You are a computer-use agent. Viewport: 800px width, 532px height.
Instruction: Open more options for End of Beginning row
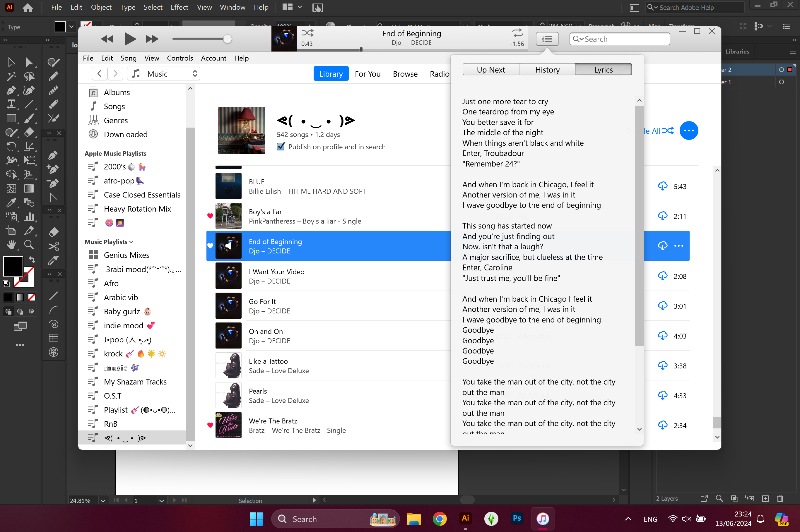pos(678,246)
